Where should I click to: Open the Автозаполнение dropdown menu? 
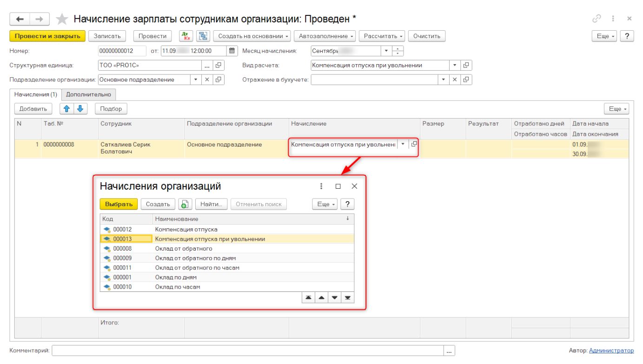327,36
